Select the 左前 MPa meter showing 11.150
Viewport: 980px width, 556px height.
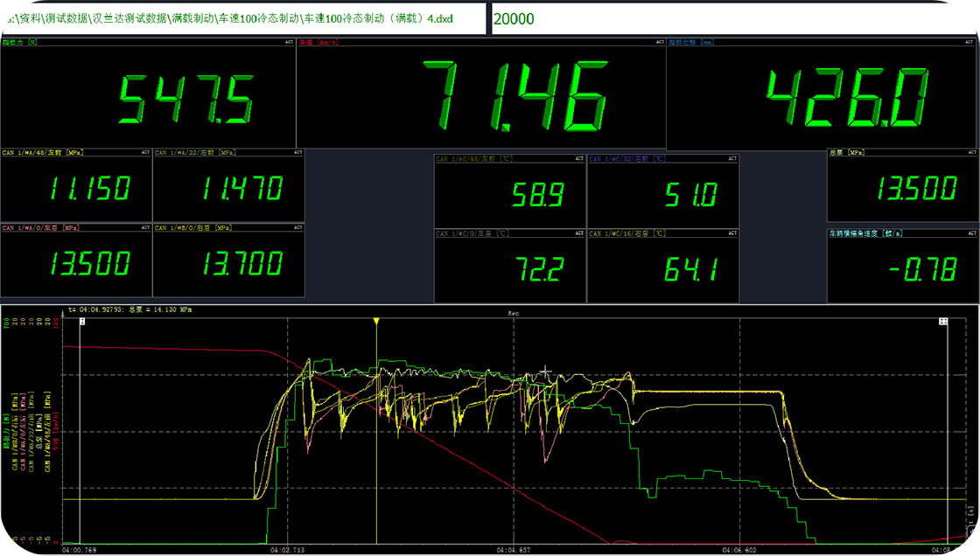[x=76, y=187]
